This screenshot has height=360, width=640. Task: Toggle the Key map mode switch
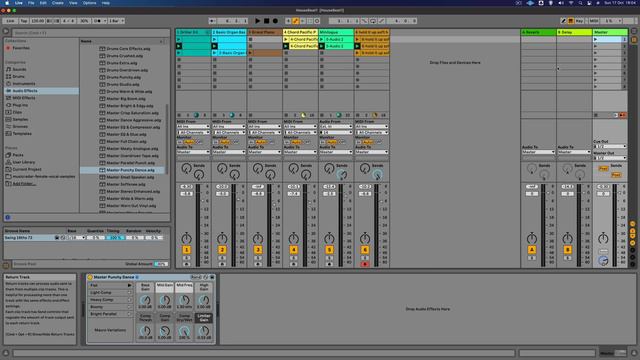tap(579, 21)
